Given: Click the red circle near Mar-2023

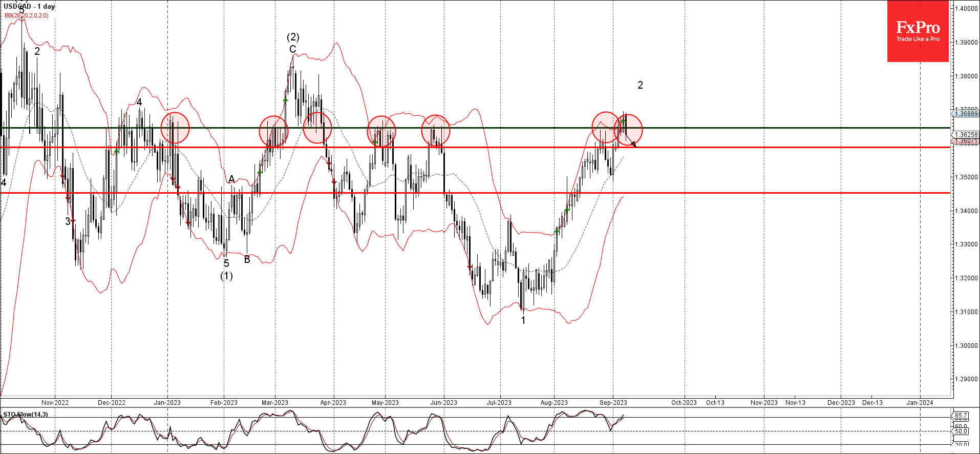Looking at the screenshot, I should coord(273,131).
